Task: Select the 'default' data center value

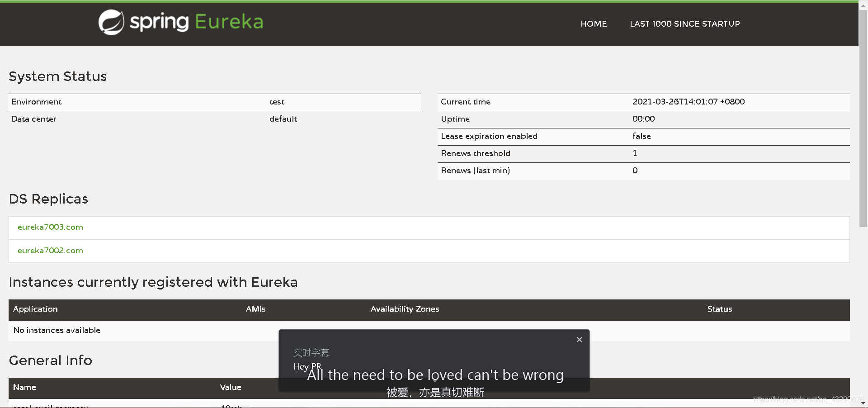Action: tap(283, 119)
